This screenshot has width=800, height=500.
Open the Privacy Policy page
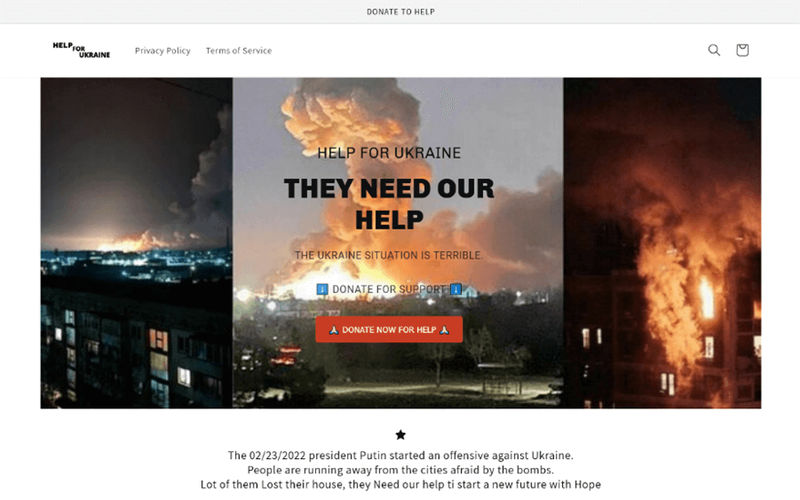coord(162,51)
